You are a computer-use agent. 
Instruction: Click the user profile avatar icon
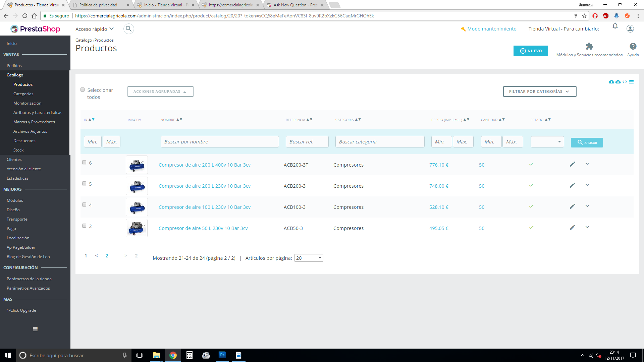[630, 29]
